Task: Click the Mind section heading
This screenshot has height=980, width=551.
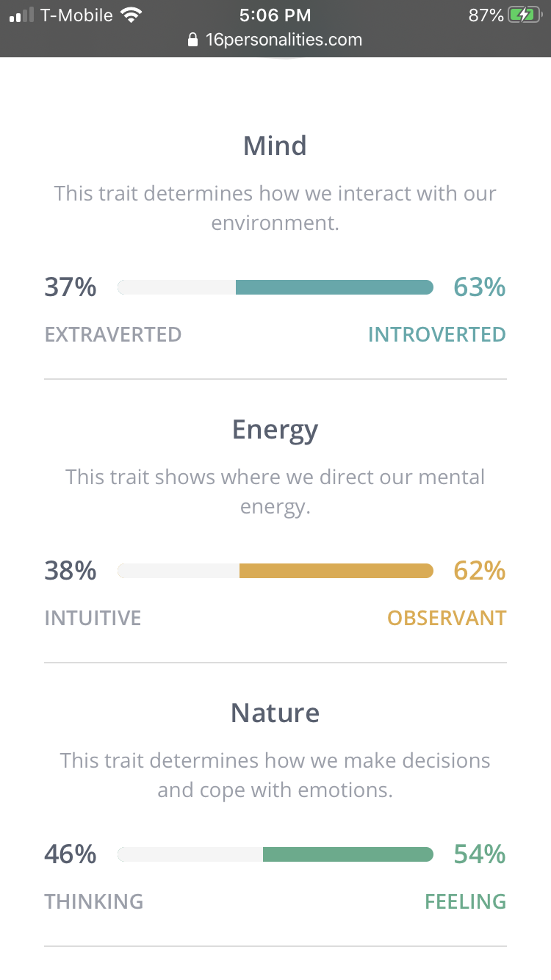Action: point(275,145)
